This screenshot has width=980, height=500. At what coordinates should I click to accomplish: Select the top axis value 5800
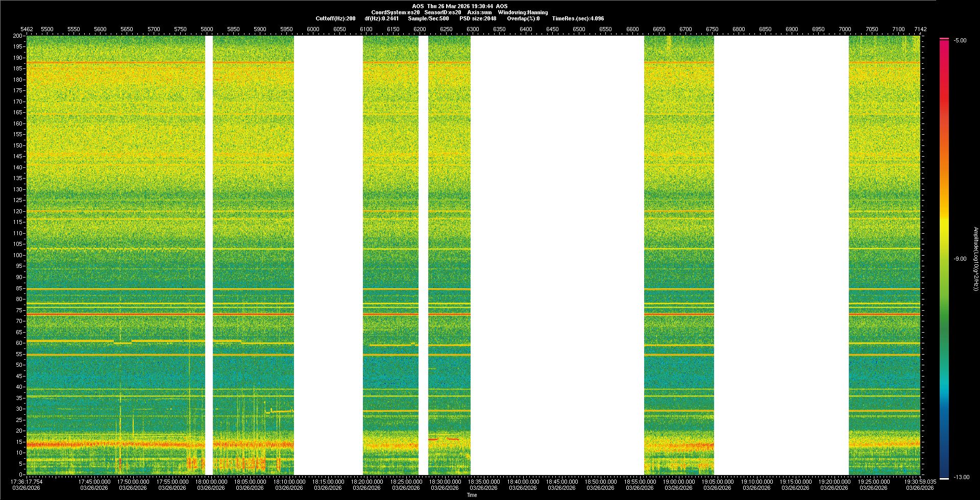coord(207,29)
